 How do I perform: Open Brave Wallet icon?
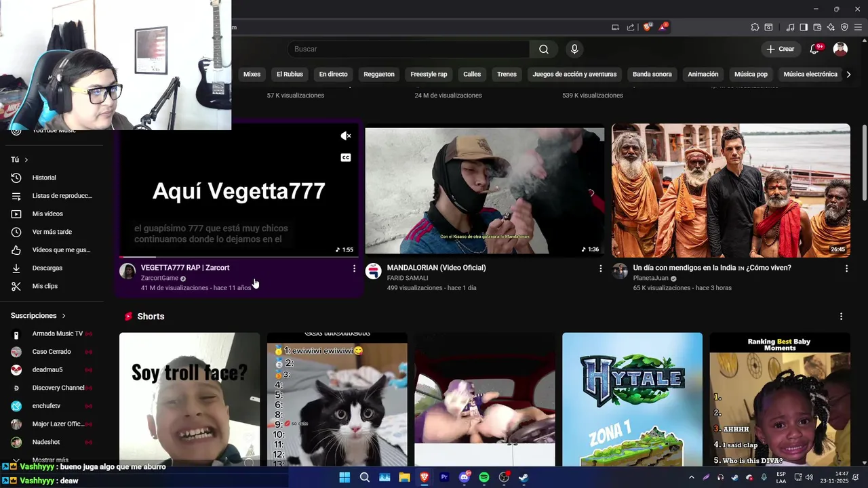pos(817,27)
